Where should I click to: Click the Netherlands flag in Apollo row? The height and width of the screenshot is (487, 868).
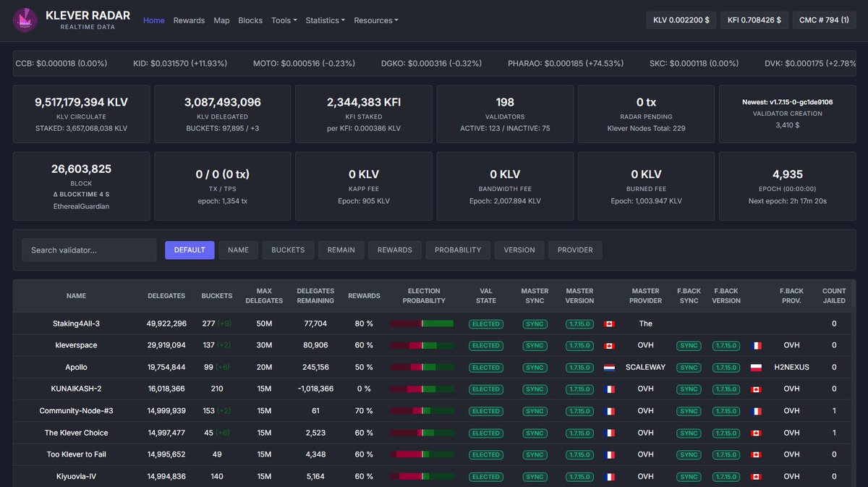(609, 367)
